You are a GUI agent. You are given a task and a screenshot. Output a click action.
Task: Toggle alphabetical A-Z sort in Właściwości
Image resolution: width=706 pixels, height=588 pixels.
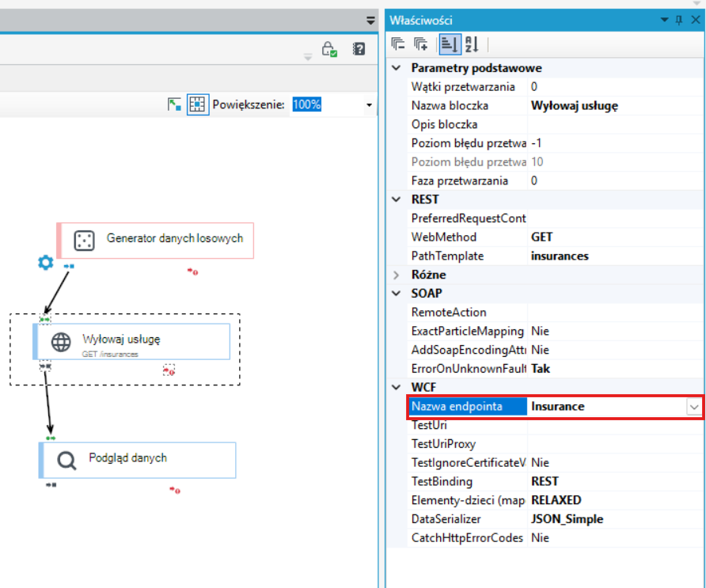pos(472,44)
